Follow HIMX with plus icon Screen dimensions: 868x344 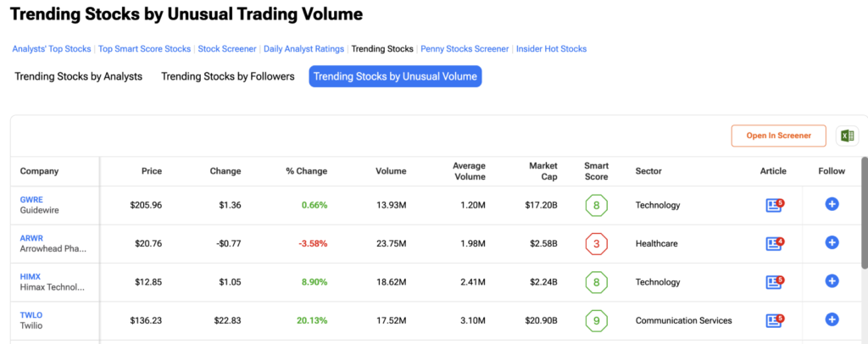click(832, 281)
